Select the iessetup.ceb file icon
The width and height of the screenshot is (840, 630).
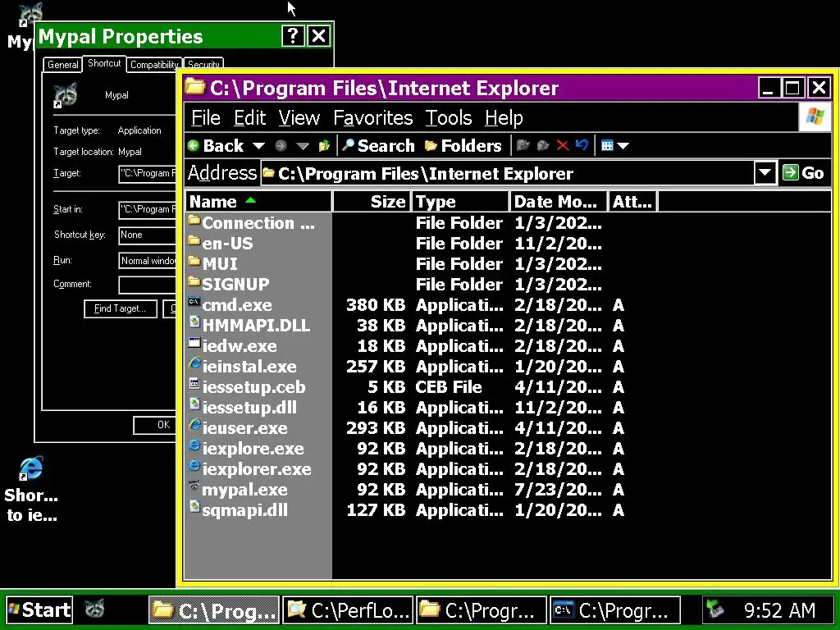(x=194, y=384)
